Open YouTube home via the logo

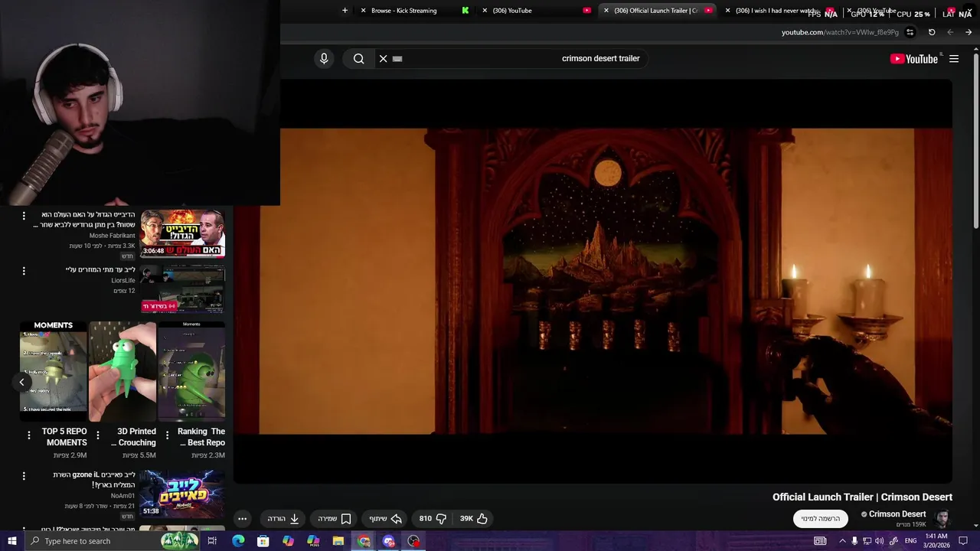[913, 59]
